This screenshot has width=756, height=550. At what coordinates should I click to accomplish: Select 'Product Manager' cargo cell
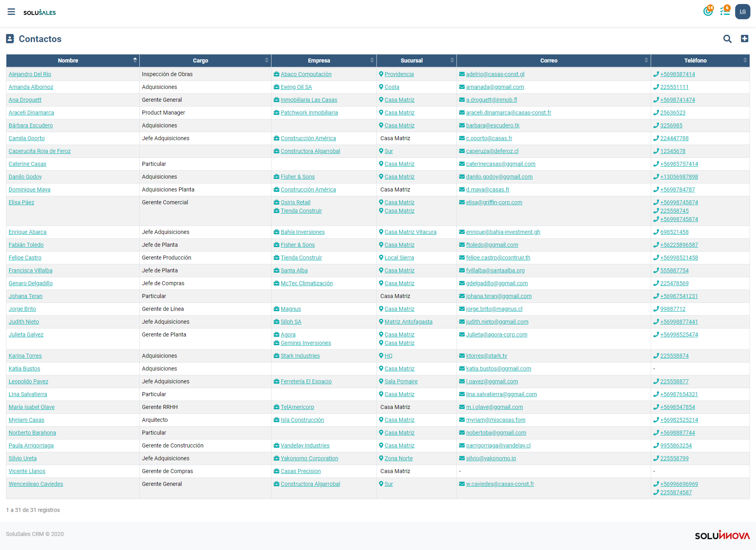pos(205,113)
